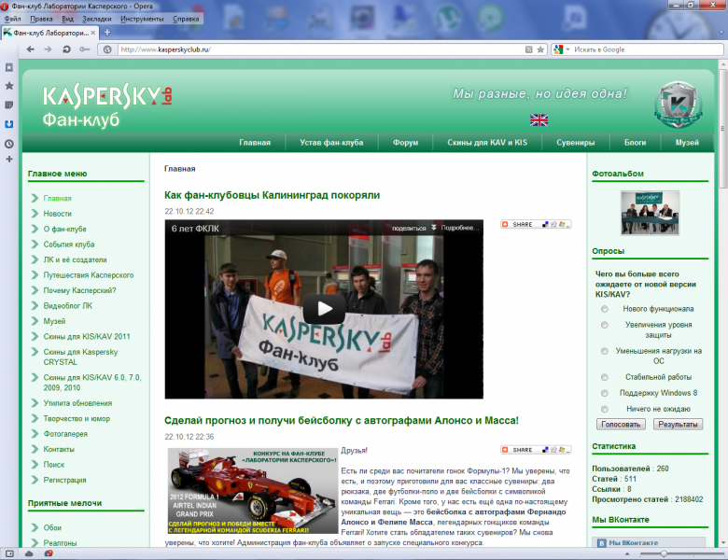Go back with the browser back arrow

pyautogui.click(x=31, y=49)
